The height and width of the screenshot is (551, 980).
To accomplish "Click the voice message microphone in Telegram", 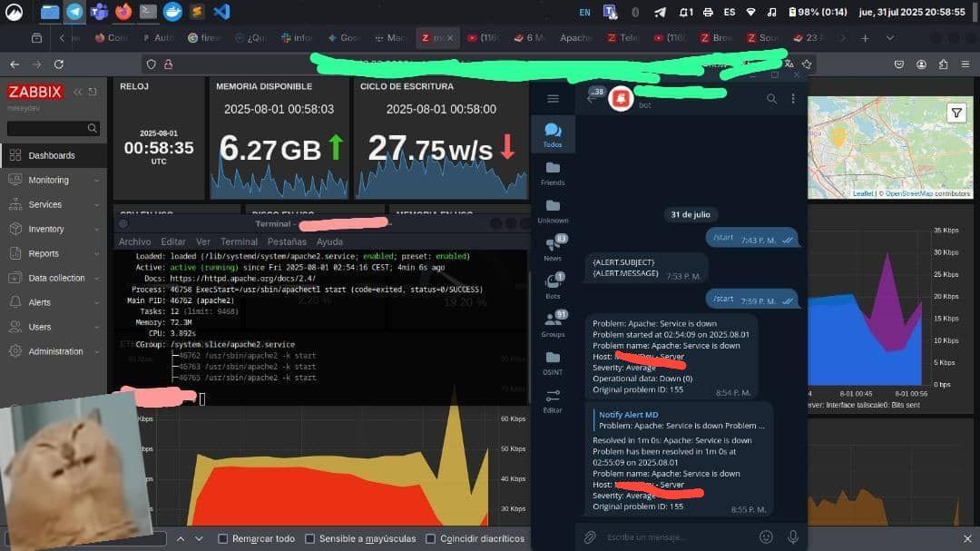I will (x=793, y=536).
